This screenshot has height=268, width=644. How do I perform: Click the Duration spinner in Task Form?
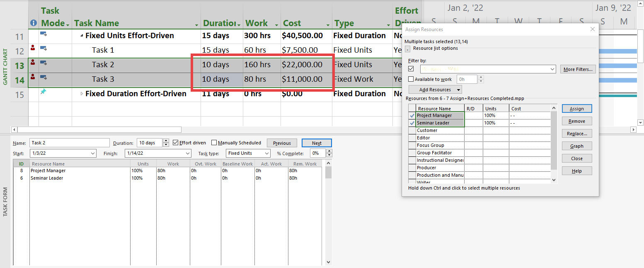166,143
